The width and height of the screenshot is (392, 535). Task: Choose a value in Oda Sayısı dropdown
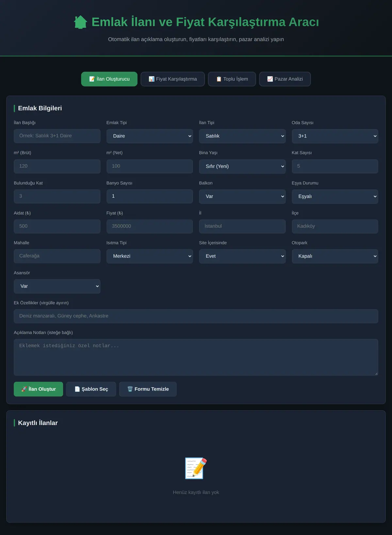335,136
